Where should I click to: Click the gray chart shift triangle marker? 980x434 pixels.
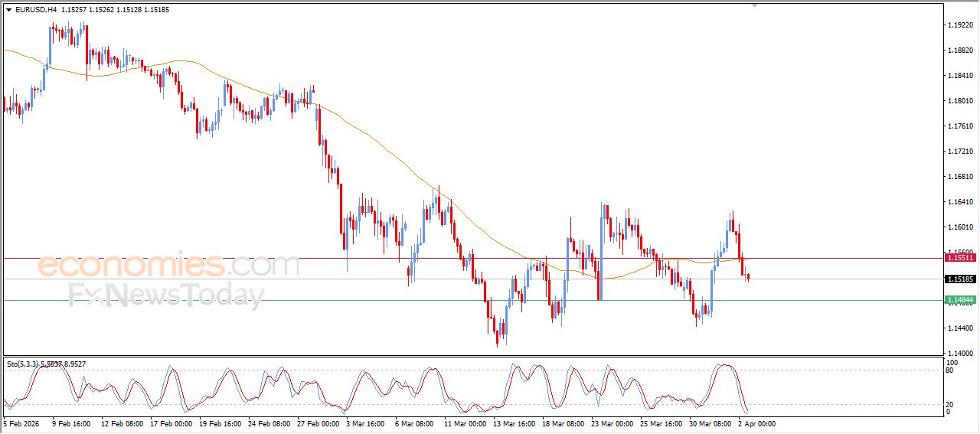coord(754,5)
